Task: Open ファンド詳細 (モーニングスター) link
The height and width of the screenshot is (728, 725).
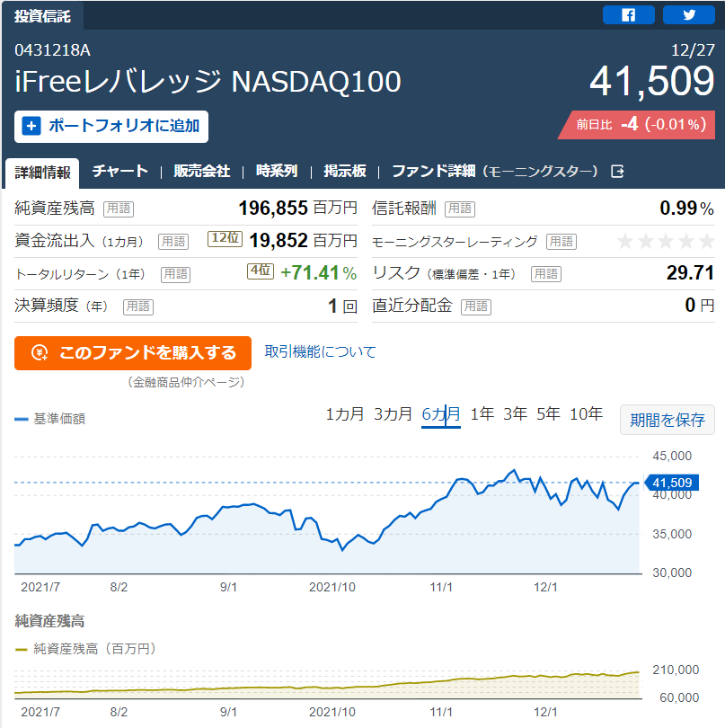Action: (495, 171)
